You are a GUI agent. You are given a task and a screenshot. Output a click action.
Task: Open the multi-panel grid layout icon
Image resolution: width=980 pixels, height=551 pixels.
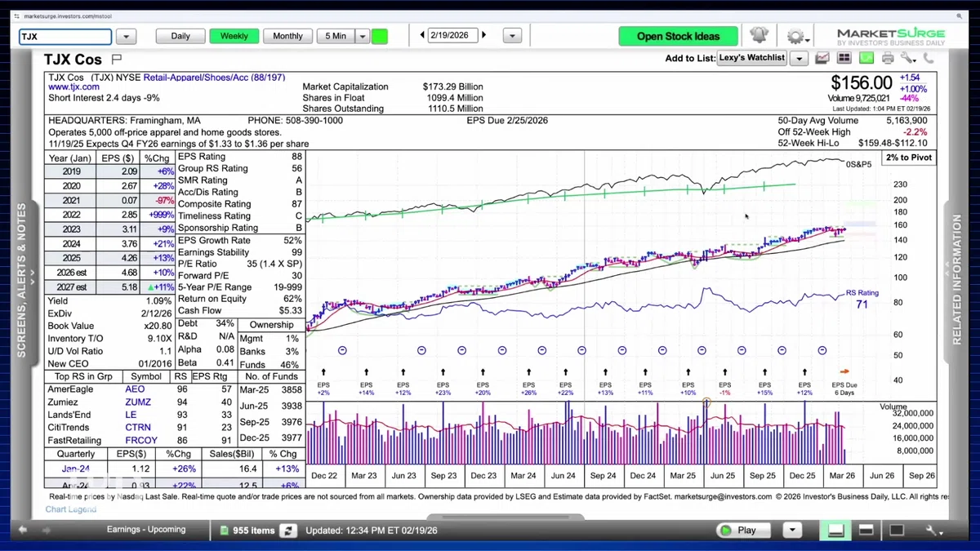click(x=844, y=58)
